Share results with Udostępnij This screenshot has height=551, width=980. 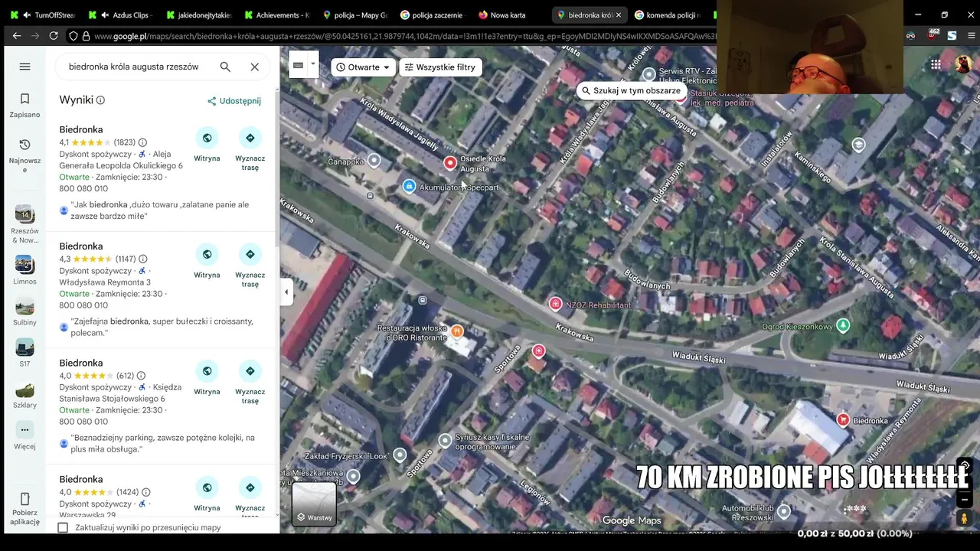(234, 101)
